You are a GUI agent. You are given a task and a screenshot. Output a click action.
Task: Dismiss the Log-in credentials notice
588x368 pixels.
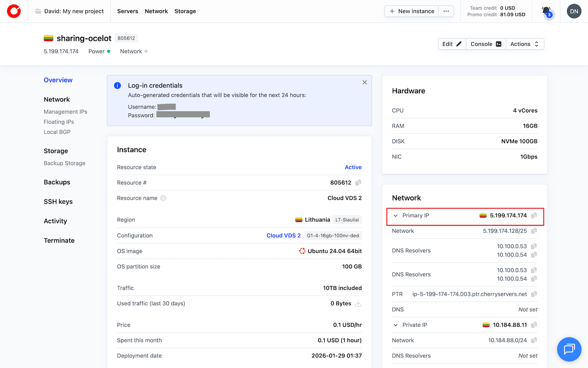365,83
